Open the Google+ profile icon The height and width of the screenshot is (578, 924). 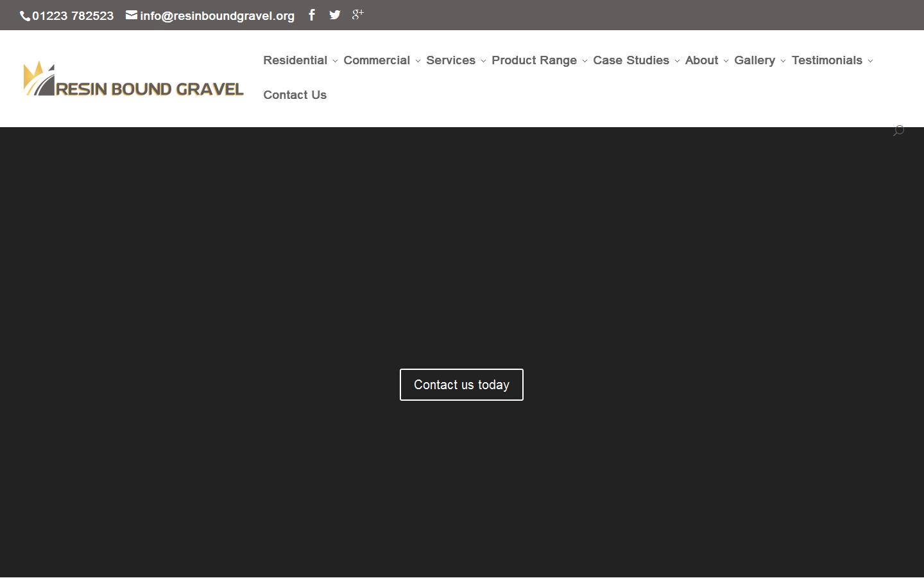[x=357, y=14]
